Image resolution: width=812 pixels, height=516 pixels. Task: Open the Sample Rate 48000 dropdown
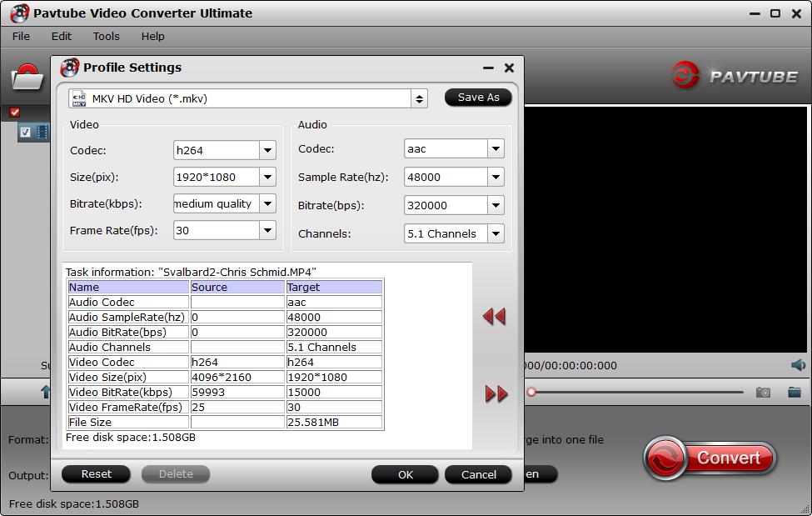[x=496, y=178]
